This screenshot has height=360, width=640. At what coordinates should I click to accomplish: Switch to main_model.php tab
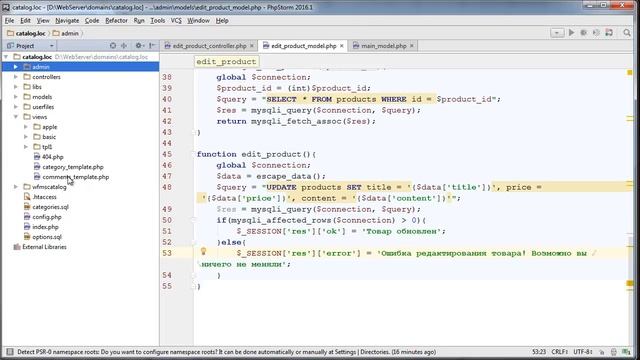[384, 46]
